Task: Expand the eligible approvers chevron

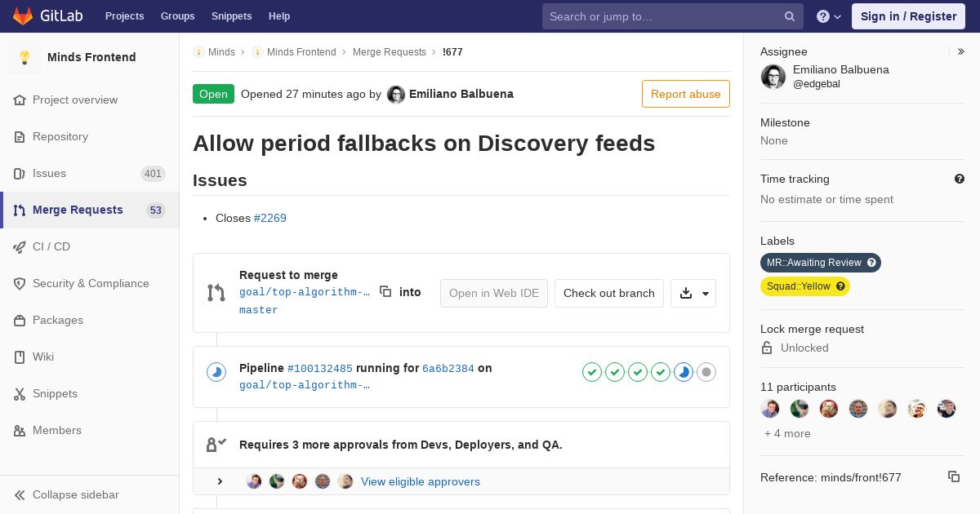Action: tap(220, 481)
